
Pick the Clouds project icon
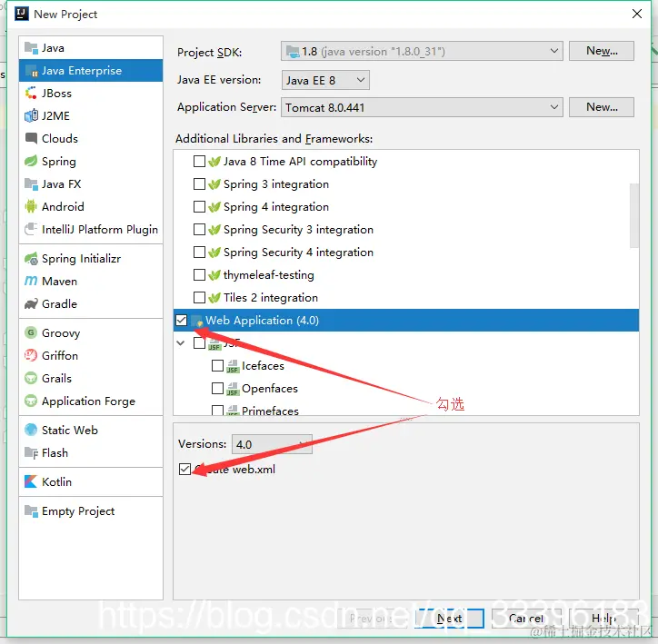coord(31,138)
